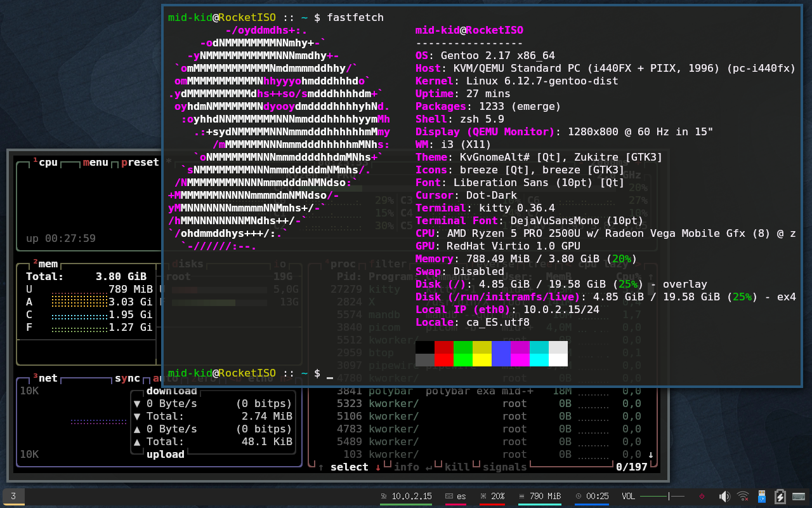Click the black block in fastfetch palette
The image size is (812, 508).
click(425, 347)
